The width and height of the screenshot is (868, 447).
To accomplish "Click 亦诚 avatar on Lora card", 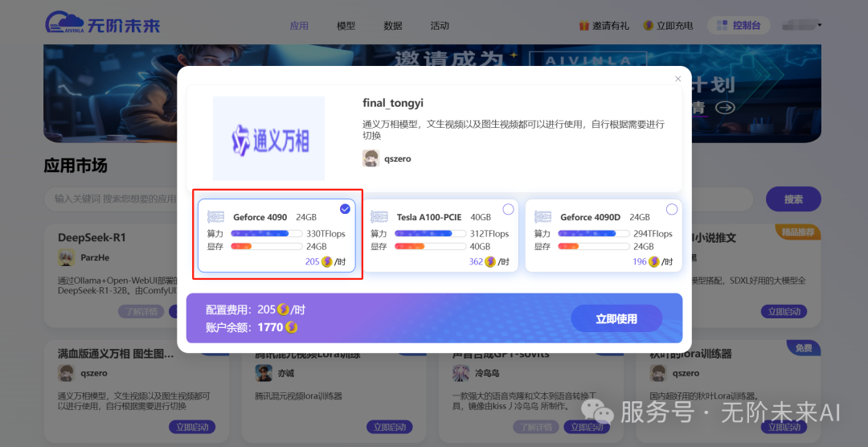I will pyautogui.click(x=264, y=373).
